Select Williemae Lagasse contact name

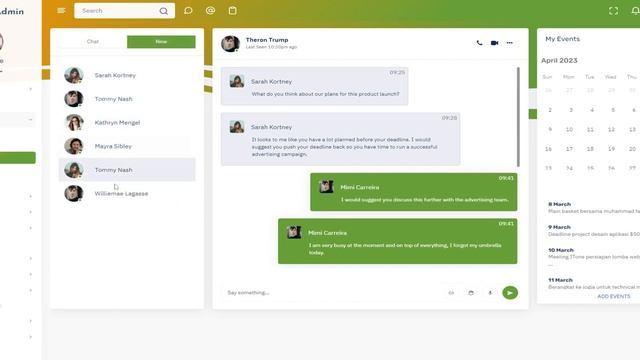121,193
